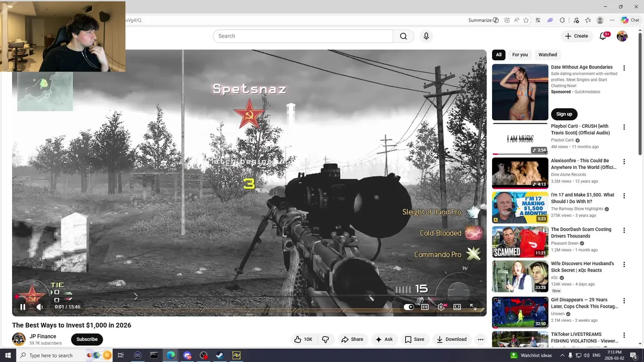Image resolution: width=644 pixels, height=362 pixels.
Task: Click Sign up on the sponsored ad
Action: point(564,114)
